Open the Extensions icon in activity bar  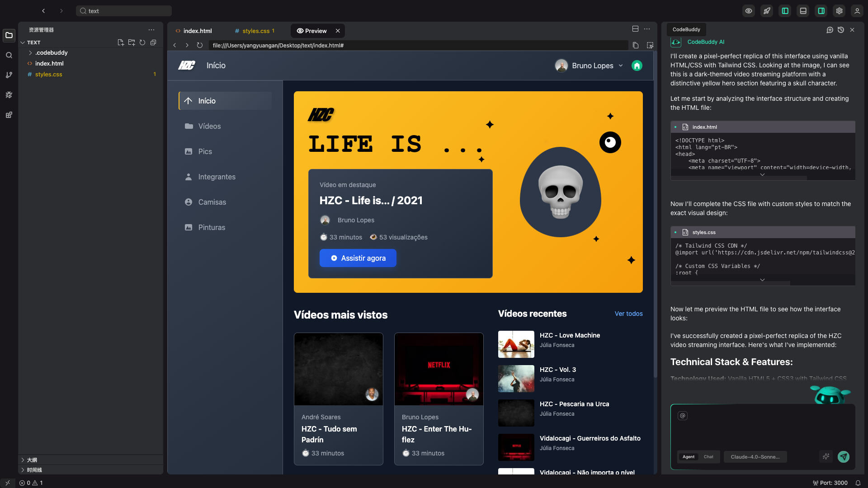(9, 115)
